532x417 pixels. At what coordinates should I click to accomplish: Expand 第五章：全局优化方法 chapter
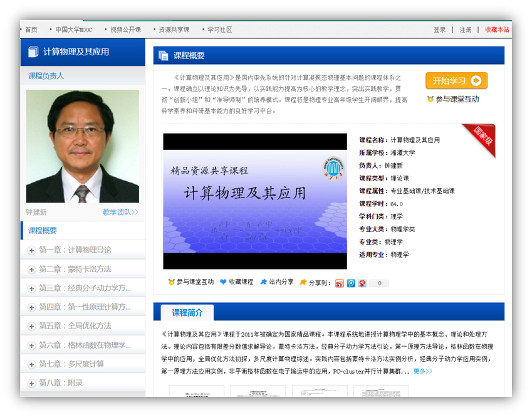click(x=32, y=326)
